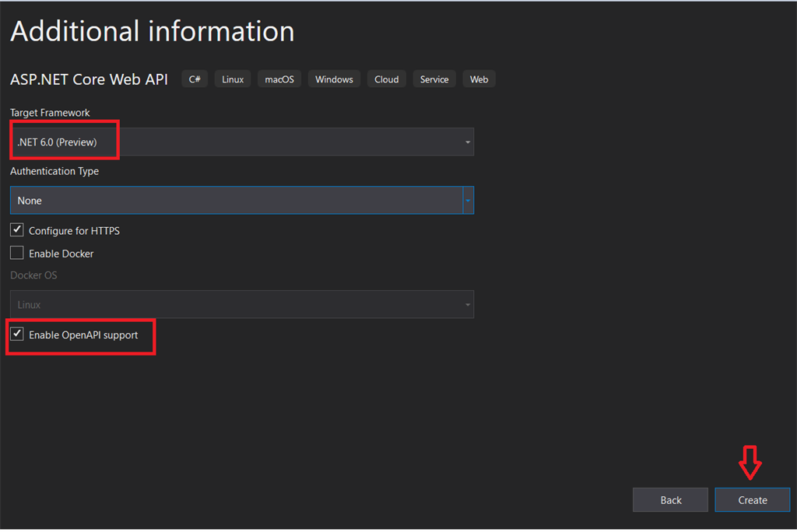The image size is (797, 532).
Task: Click the ASP.NET Core Web API title
Action: [89, 79]
